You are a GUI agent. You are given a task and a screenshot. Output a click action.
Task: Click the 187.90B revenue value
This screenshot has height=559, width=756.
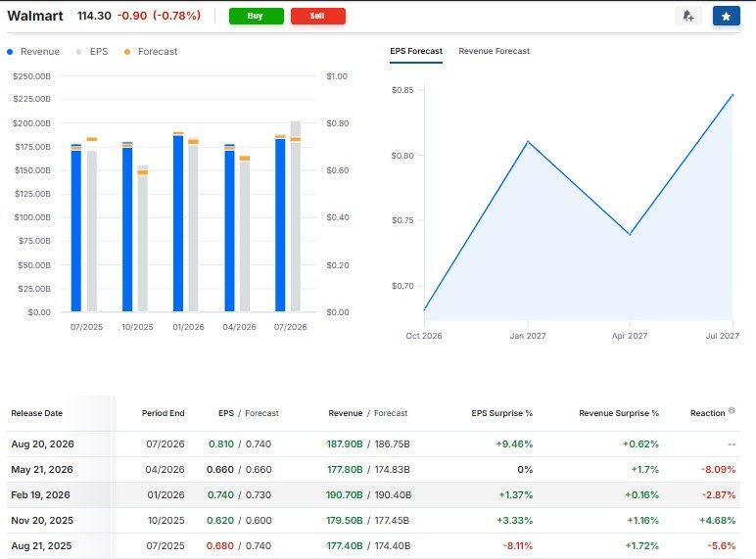click(x=345, y=443)
